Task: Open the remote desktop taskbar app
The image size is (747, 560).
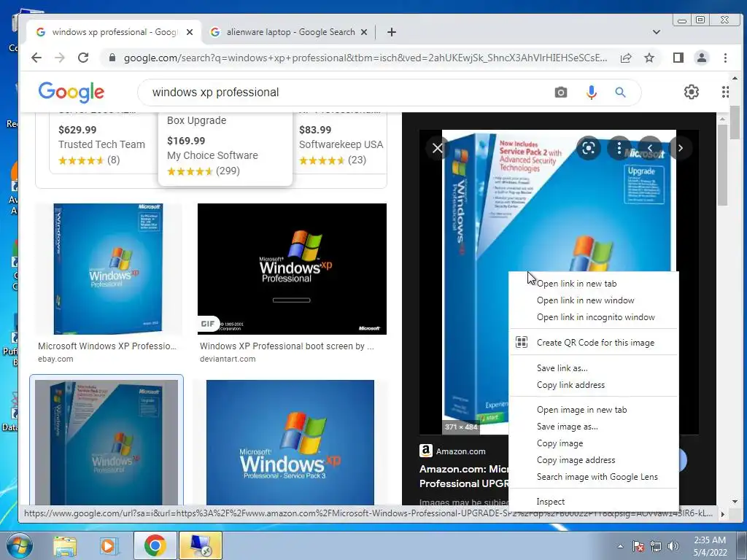Action: (x=201, y=545)
